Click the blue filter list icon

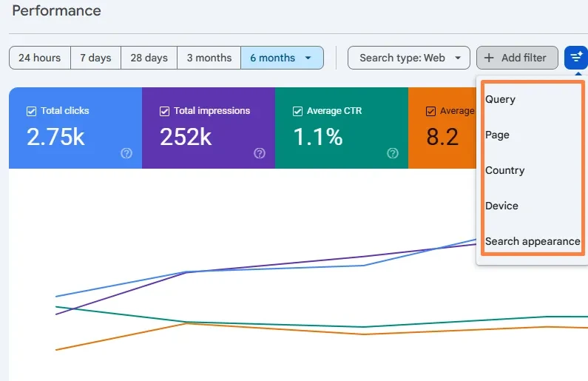point(575,58)
